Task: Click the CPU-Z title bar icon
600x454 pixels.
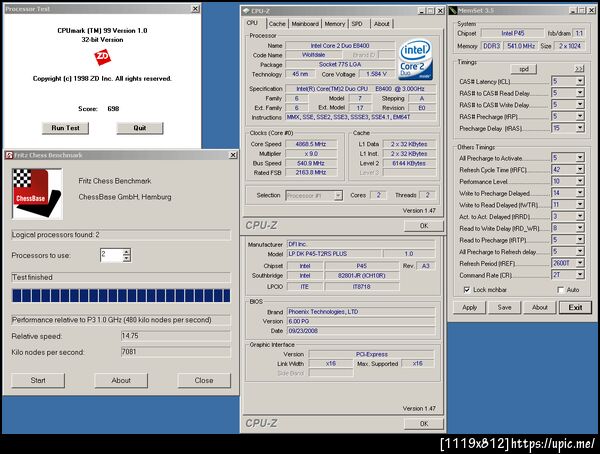Action: pos(246,11)
